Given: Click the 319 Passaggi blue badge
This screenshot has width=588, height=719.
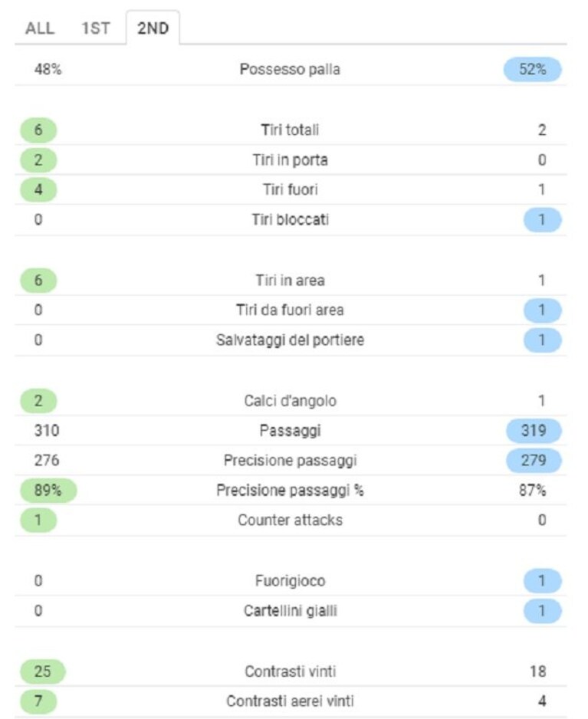Looking at the screenshot, I should tap(534, 431).
